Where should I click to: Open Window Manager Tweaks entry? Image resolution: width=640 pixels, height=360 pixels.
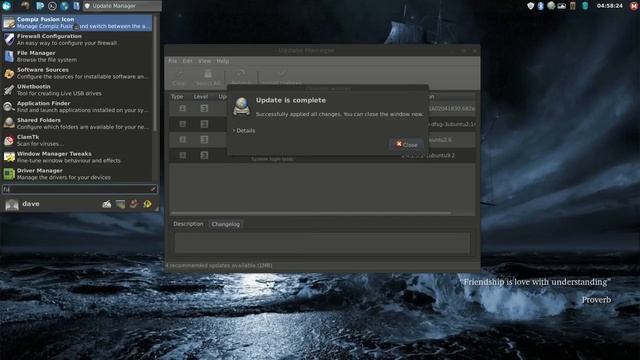77,157
